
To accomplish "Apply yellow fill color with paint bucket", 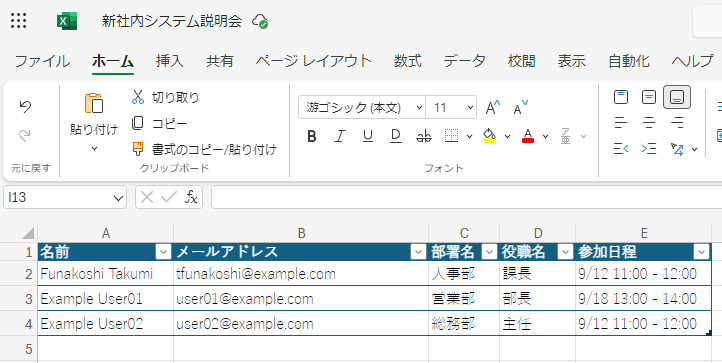I will (490, 136).
